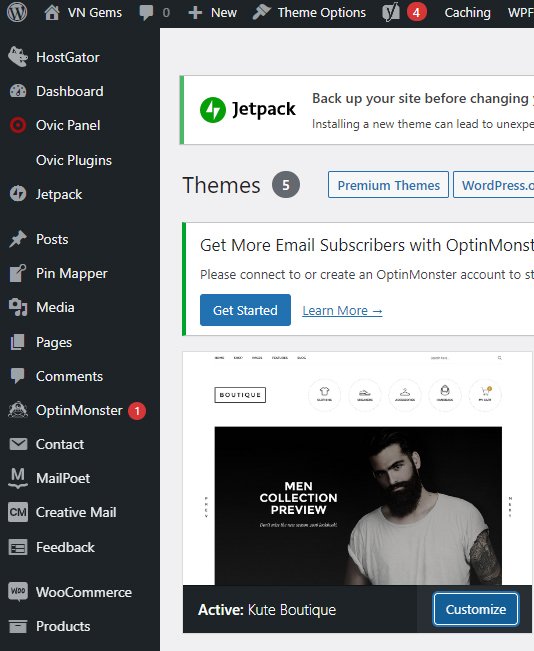The width and height of the screenshot is (534, 651).
Task: Click VN Gems site name
Action: coord(95,13)
